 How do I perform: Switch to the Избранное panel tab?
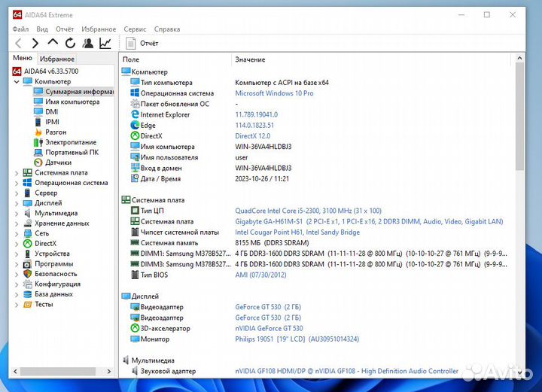pos(57,59)
